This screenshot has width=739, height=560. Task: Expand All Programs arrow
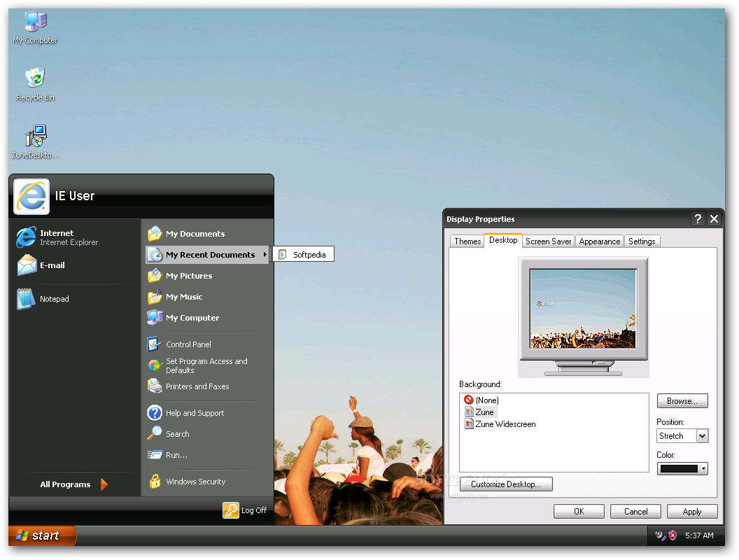[104, 484]
